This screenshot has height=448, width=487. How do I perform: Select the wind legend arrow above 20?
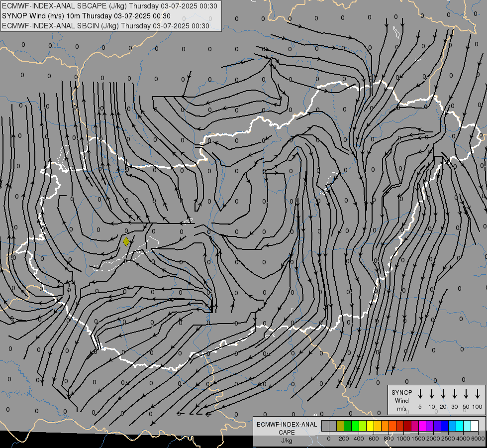coord(443,394)
